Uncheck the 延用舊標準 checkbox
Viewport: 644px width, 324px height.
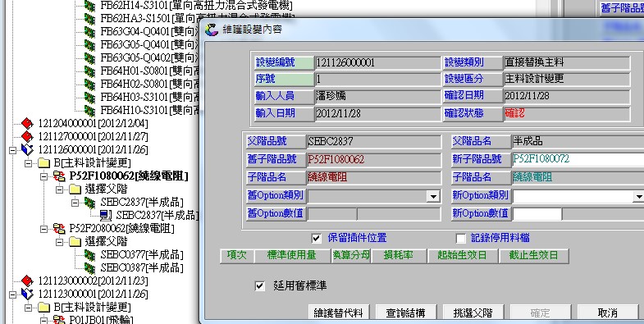tap(259, 285)
